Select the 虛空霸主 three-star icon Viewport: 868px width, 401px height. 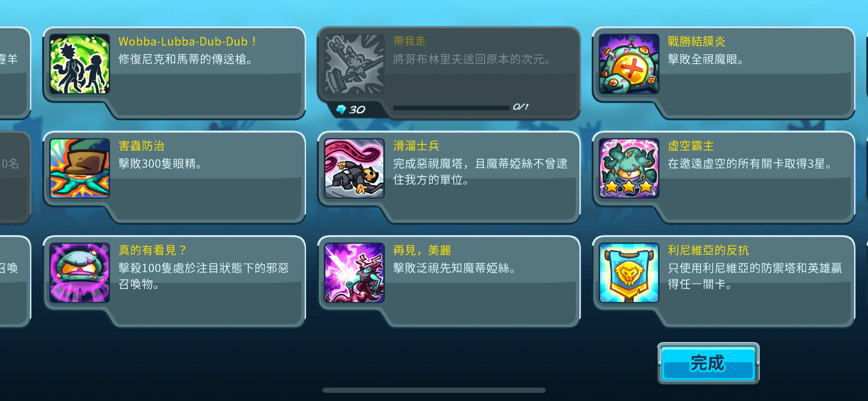[x=629, y=168]
